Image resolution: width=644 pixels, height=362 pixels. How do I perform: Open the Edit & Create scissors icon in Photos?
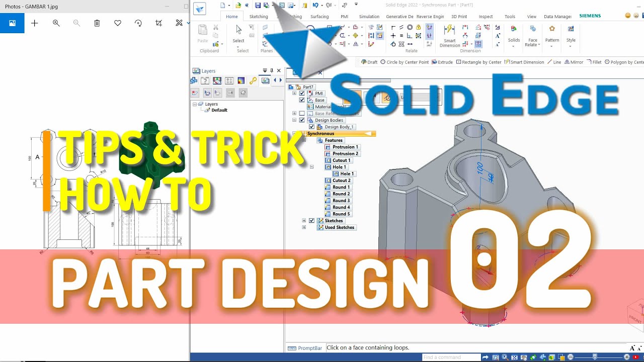coord(179,23)
